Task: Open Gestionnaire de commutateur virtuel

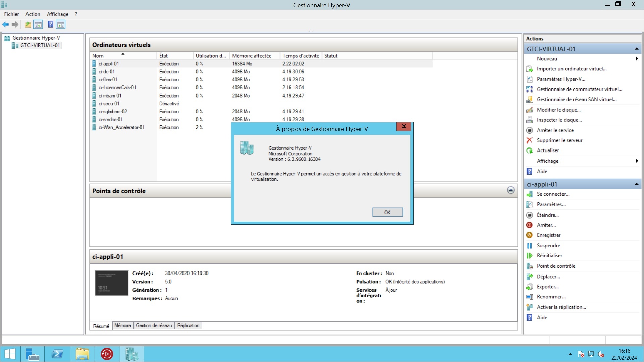Action: click(579, 89)
